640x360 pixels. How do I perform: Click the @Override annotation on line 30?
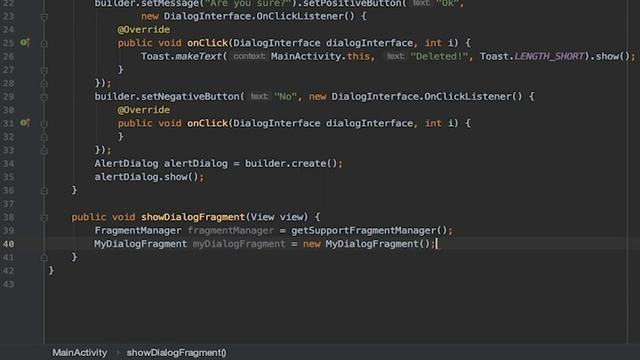click(x=144, y=110)
